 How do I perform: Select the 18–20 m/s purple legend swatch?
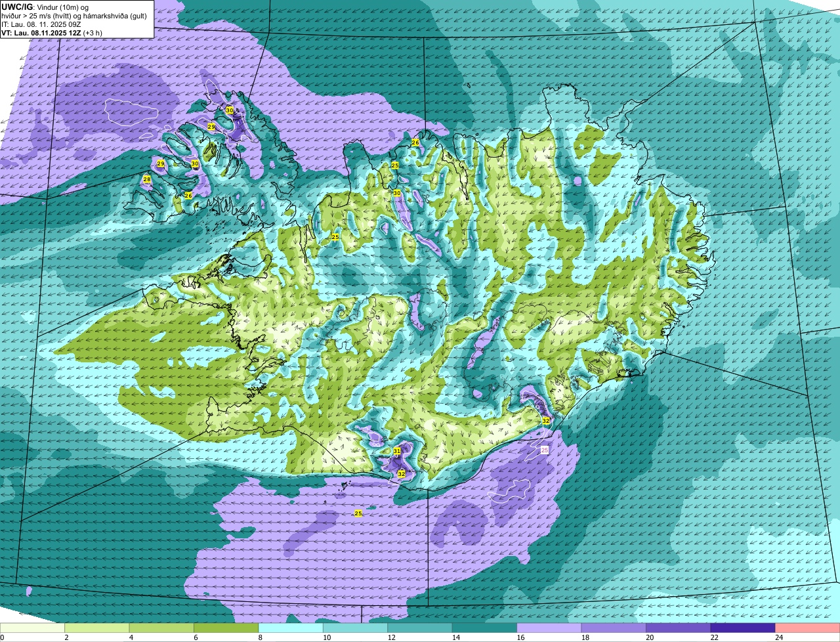click(x=614, y=628)
